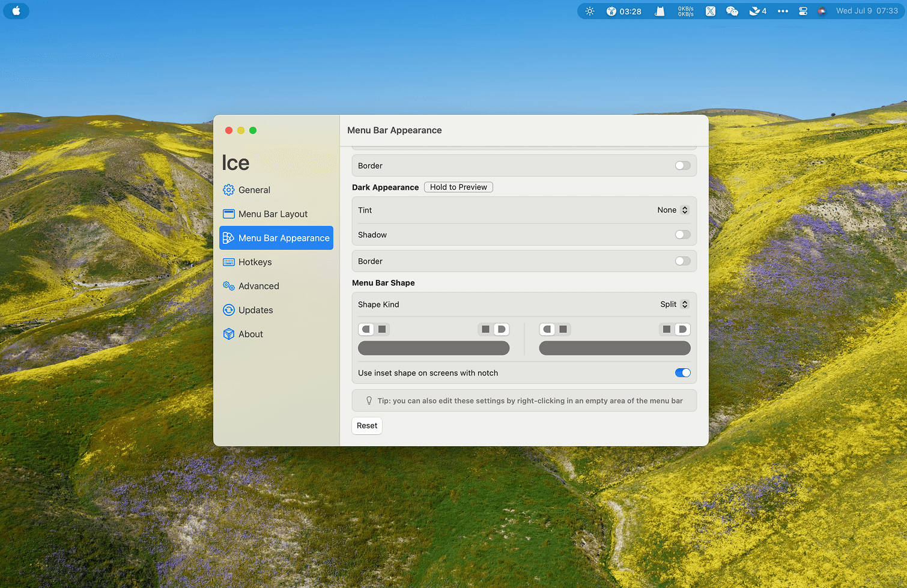Select rounded left end-cap for left split shape
The height and width of the screenshot is (588, 907).
tap(366, 329)
